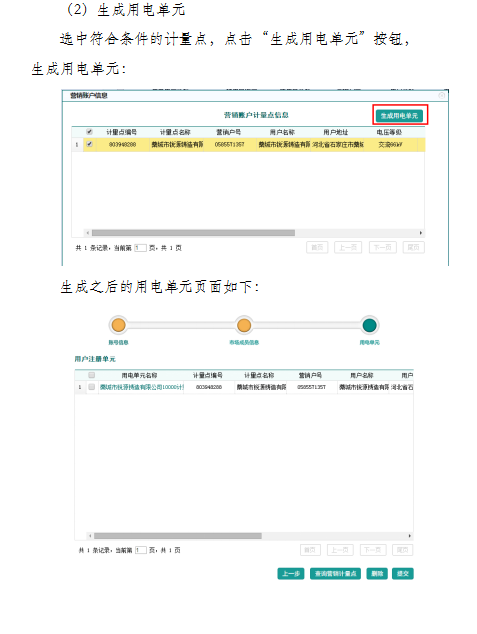Click the 上一步 button

coord(291,573)
